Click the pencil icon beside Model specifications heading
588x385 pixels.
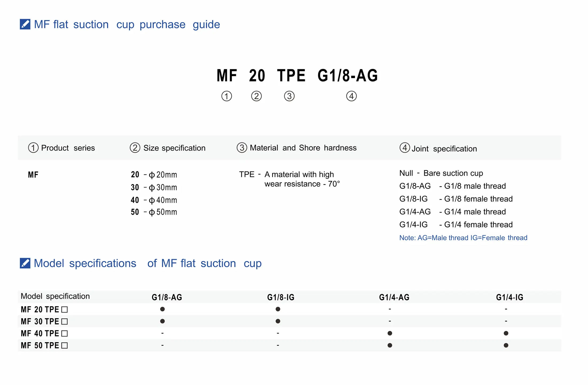tap(25, 263)
